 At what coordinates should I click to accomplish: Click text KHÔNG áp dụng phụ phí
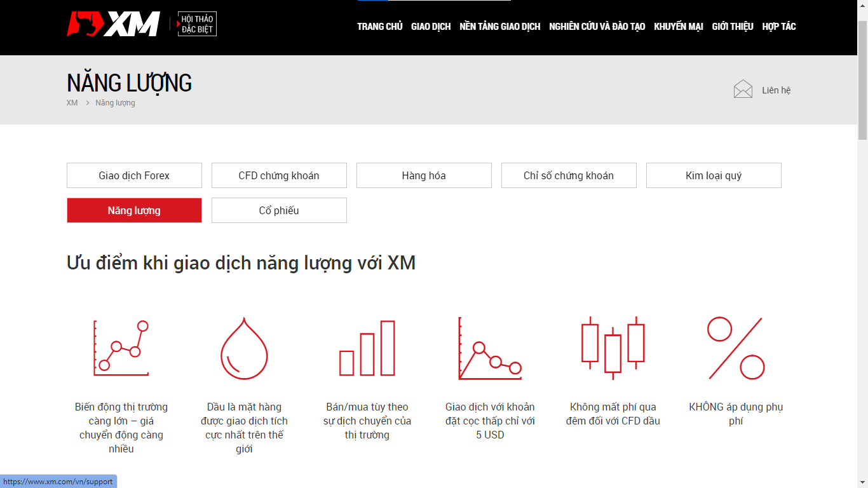(736, 414)
